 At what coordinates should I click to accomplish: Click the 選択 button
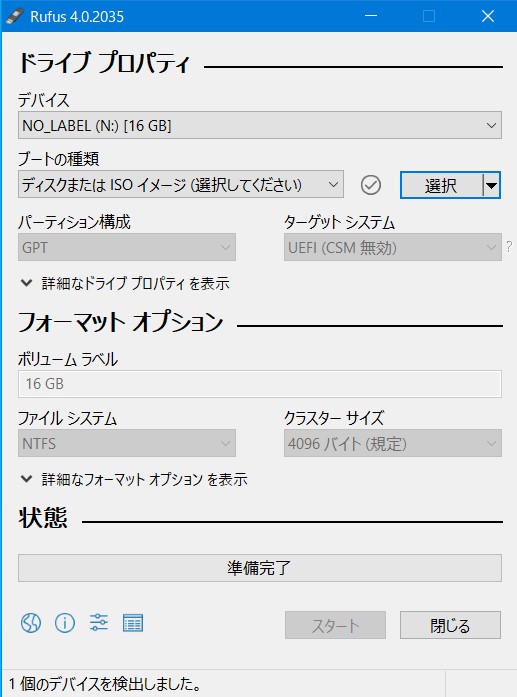tap(441, 185)
